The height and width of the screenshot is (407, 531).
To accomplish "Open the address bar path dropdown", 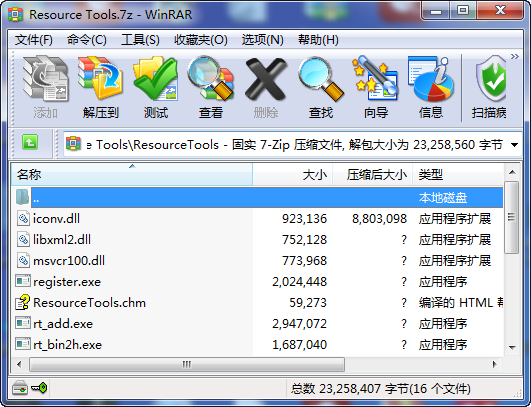I will 514,145.
